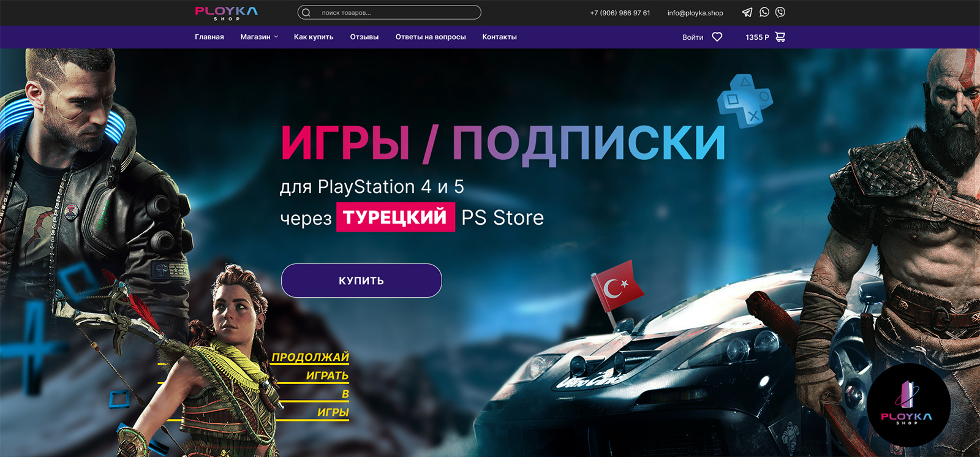
Task: Open Ответы на вопросы page
Action: click(431, 37)
